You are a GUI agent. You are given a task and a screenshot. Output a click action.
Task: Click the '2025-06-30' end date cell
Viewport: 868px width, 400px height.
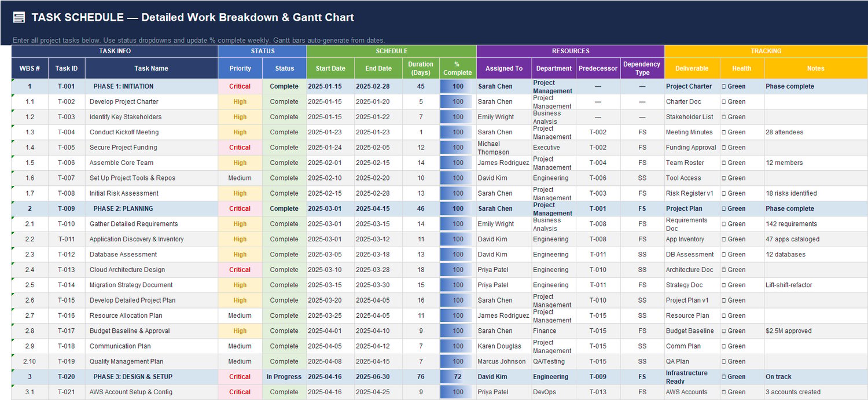378,377
